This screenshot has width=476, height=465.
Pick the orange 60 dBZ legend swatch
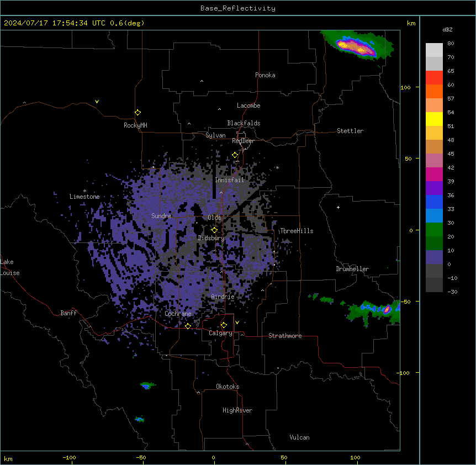click(x=434, y=91)
